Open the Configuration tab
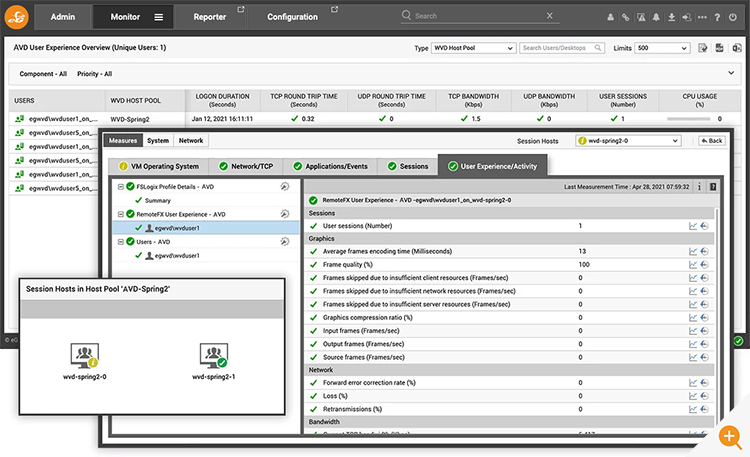Screen dimensions: 750x457 tap(292, 17)
